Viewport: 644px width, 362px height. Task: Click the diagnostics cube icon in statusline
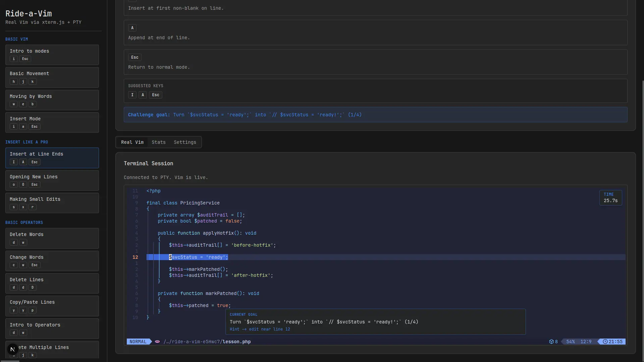pos(551,342)
